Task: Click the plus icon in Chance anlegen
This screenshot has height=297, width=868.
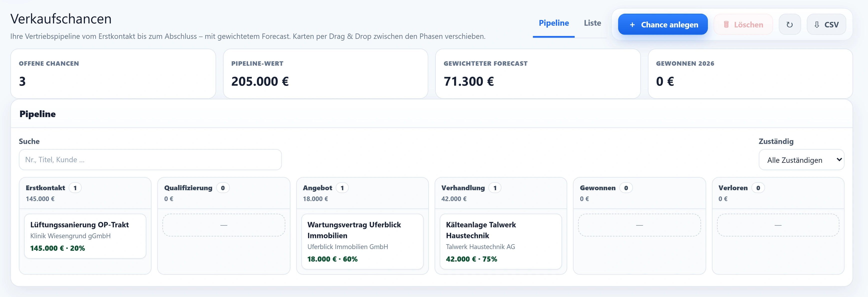Action: 632,24
